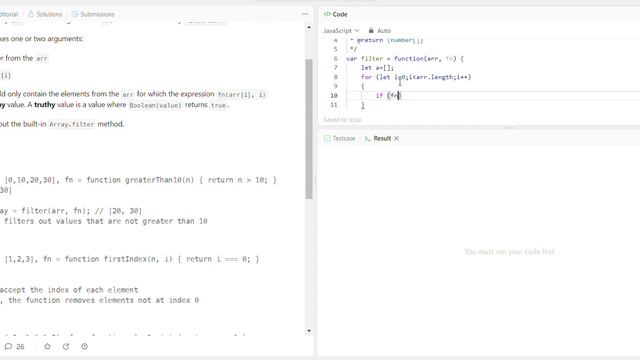The width and height of the screenshot is (640, 360).
Task: Click line number 6 in the editor gutter
Action: pos(336,58)
